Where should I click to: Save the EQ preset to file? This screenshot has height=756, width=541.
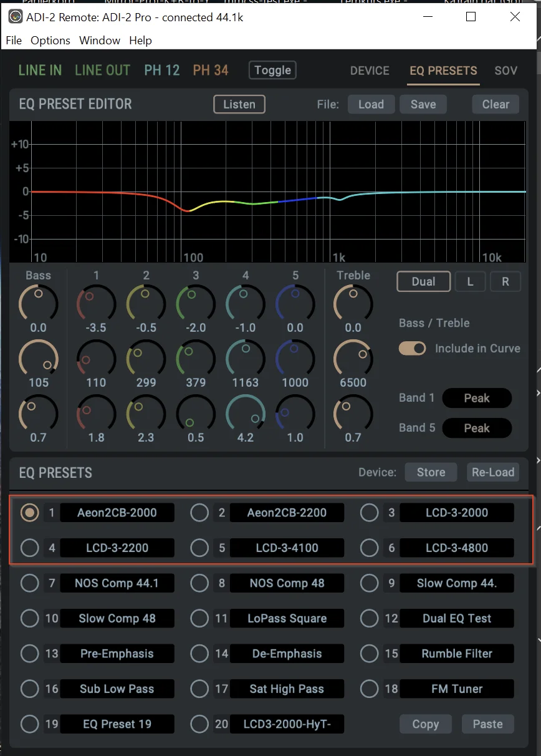[423, 104]
